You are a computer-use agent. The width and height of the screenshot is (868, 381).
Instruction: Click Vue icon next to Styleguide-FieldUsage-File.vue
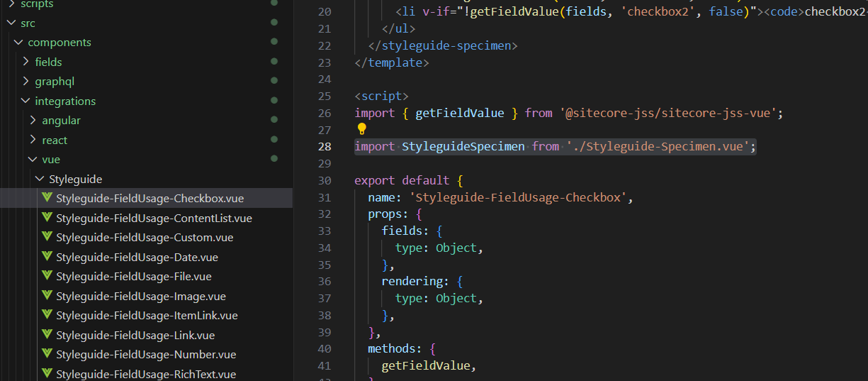(47, 276)
